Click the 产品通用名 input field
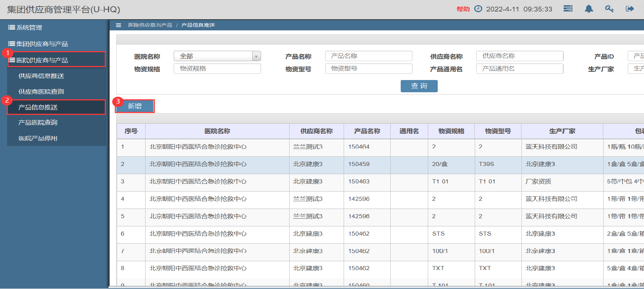Image resolution: width=644 pixels, height=289 pixels. coord(520,69)
